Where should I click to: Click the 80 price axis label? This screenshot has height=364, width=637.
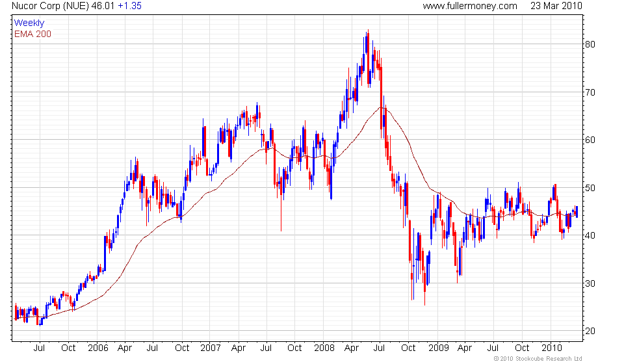click(x=590, y=44)
